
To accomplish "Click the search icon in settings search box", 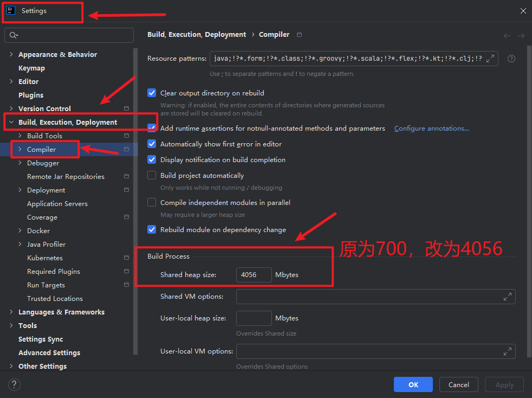I will tap(14, 35).
